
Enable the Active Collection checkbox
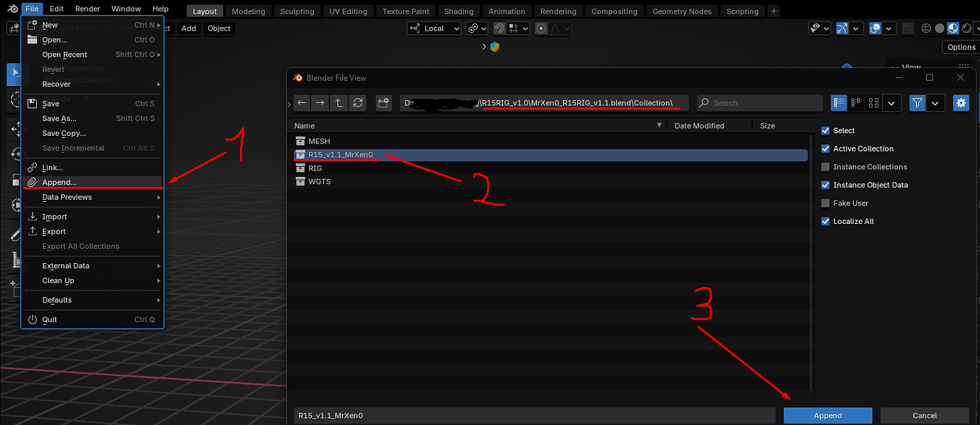coord(825,149)
